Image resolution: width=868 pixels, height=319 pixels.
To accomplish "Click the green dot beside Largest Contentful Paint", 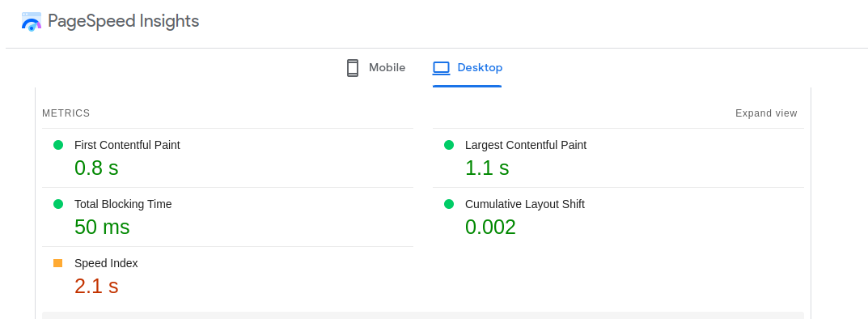I will [449, 145].
